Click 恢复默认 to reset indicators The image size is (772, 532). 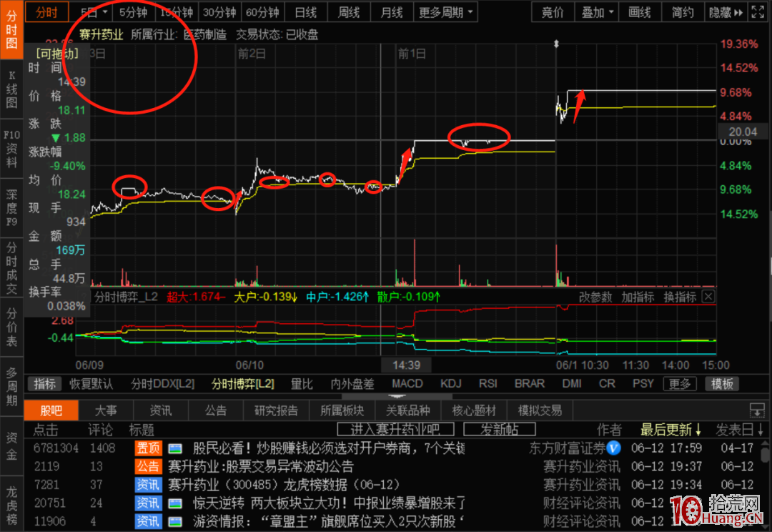(x=91, y=384)
